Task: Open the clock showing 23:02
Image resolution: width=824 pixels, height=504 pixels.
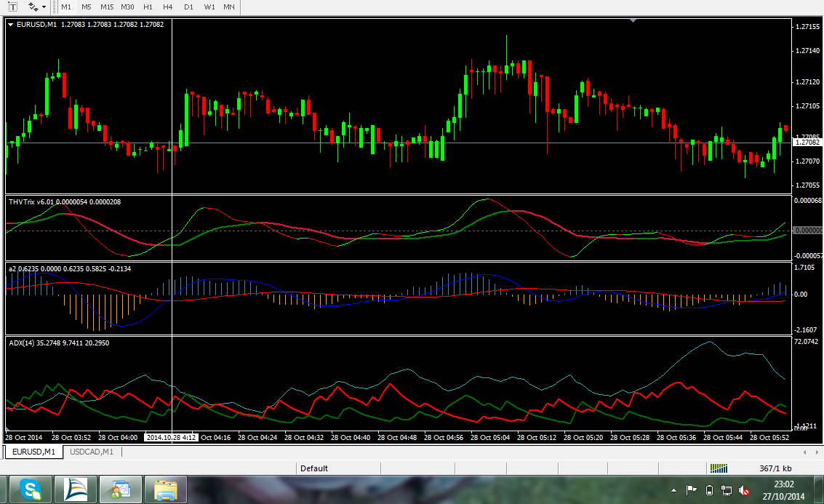Action: point(783,489)
